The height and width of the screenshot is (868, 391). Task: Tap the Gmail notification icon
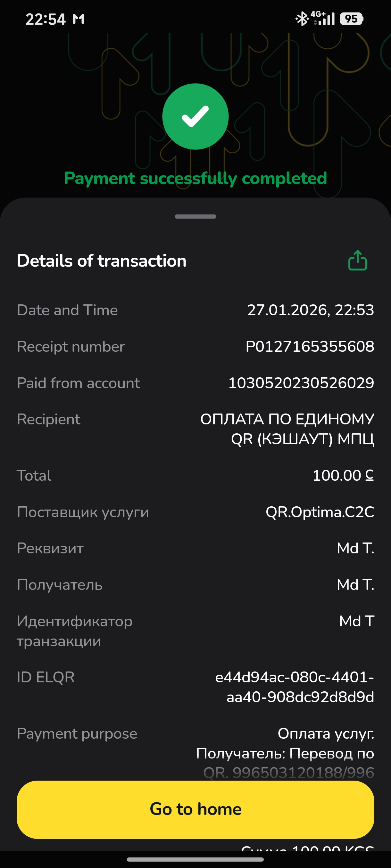pos(79,19)
